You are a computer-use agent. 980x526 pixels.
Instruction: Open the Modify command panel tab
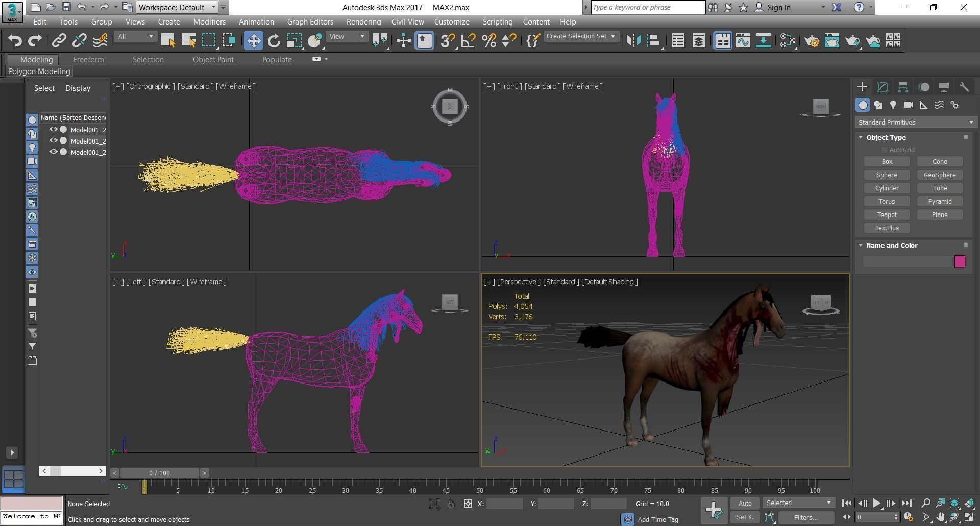tap(883, 87)
